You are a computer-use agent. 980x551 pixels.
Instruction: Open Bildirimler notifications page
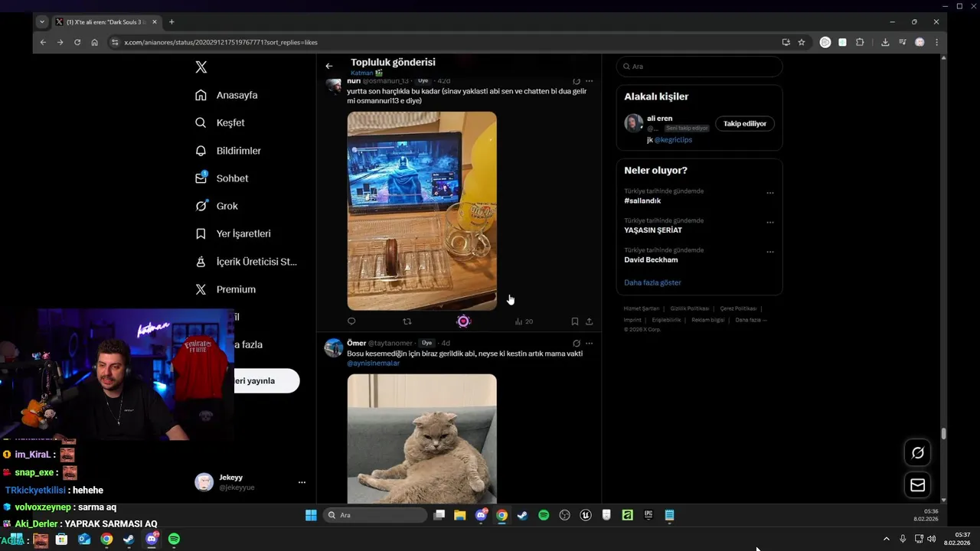(228, 151)
